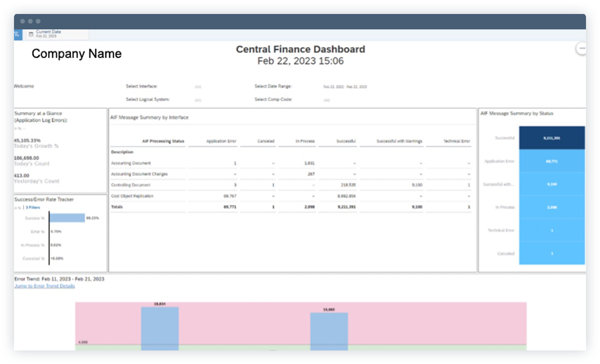Open the ellipsis more-actions menu
Viewport: 600px width, 364px height.
pyautogui.click(x=582, y=47)
